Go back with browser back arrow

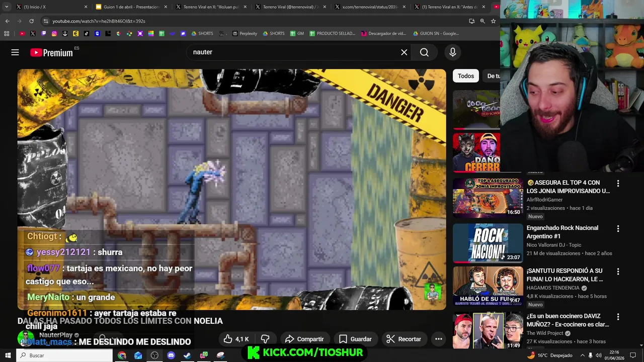(7, 21)
